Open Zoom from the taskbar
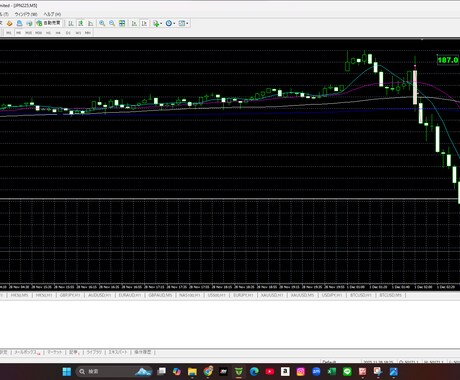Image resolution: width=460 pixels, height=380 pixels. click(316, 371)
